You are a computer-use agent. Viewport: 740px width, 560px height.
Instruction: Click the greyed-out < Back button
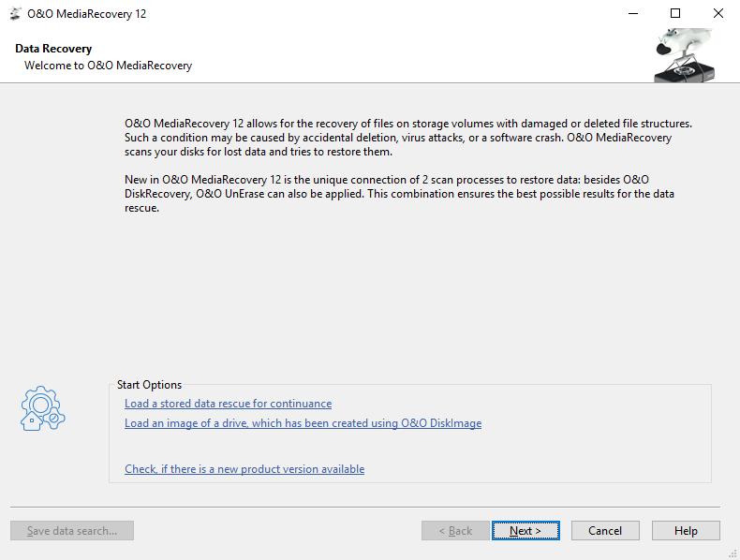[455, 531]
